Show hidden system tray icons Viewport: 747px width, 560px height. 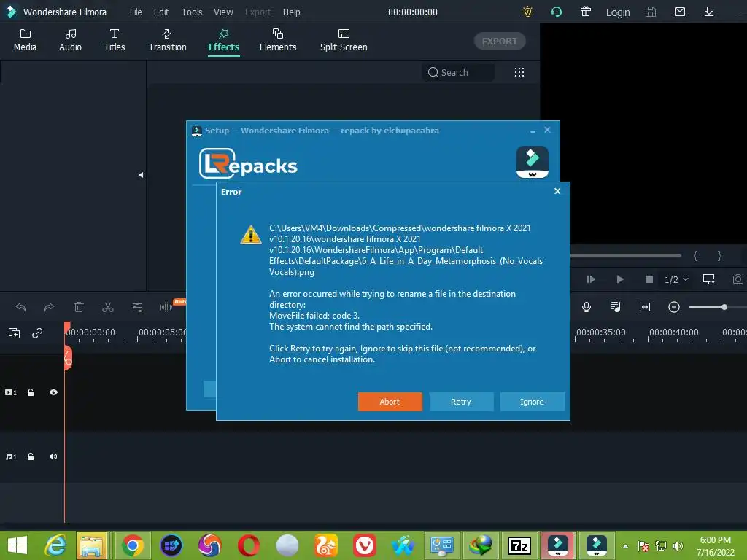tap(625, 546)
